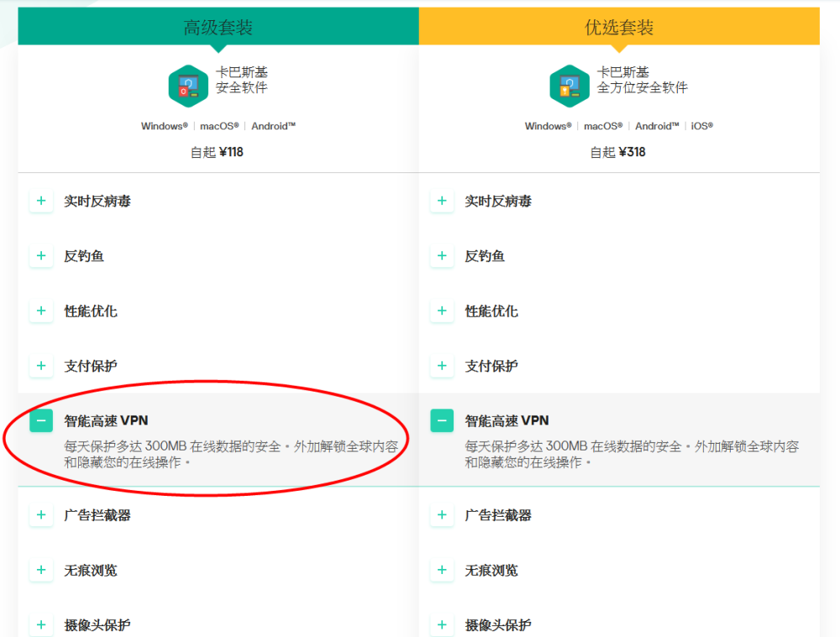Click the 自起 ¥318 price
The height and width of the screenshot is (637, 840).
coord(617,153)
